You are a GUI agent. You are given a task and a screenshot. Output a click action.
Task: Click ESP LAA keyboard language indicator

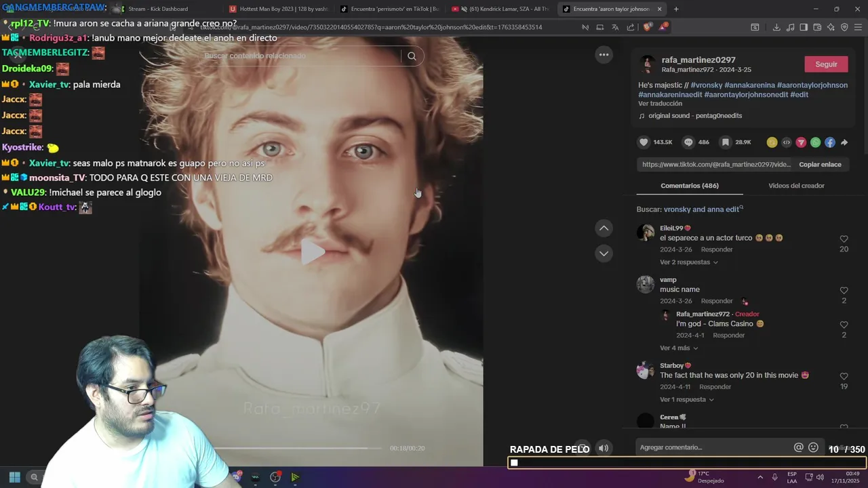[x=792, y=477]
